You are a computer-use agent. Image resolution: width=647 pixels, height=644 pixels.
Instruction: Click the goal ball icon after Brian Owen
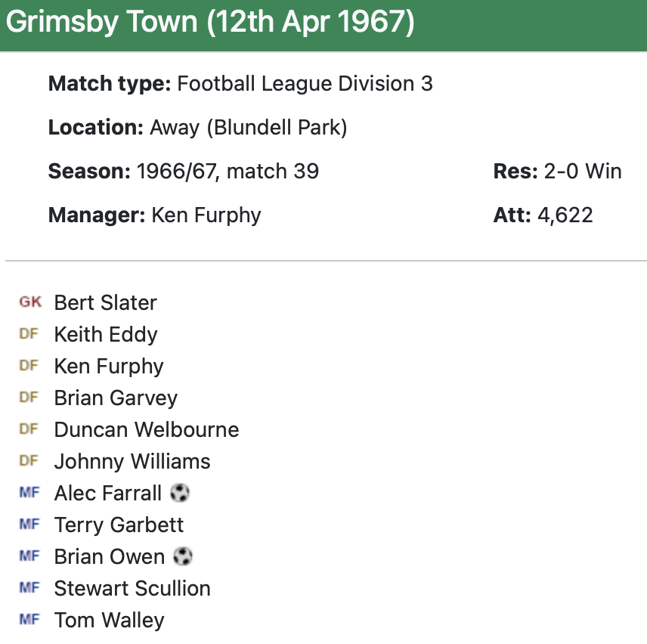(182, 557)
